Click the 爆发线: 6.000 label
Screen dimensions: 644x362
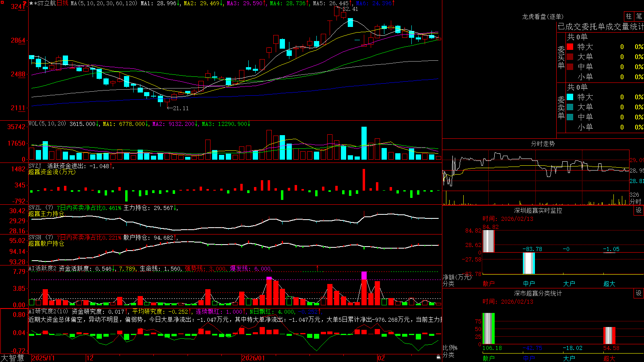pyautogui.click(x=250, y=268)
